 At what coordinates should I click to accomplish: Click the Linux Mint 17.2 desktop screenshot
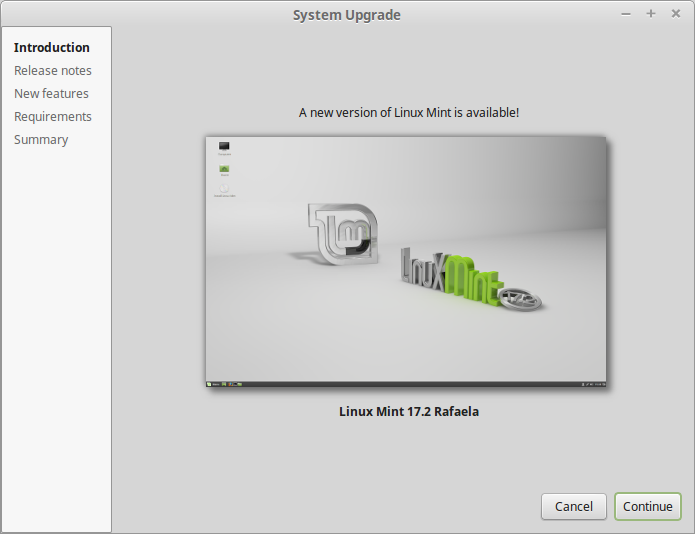[x=406, y=262]
